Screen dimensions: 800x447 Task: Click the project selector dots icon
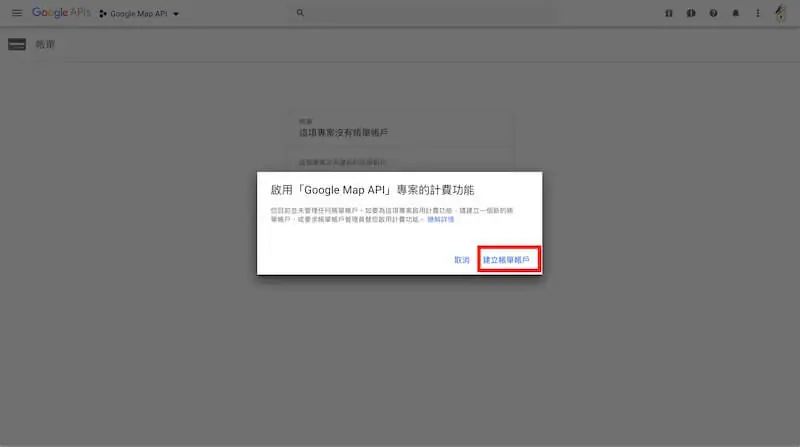click(103, 14)
